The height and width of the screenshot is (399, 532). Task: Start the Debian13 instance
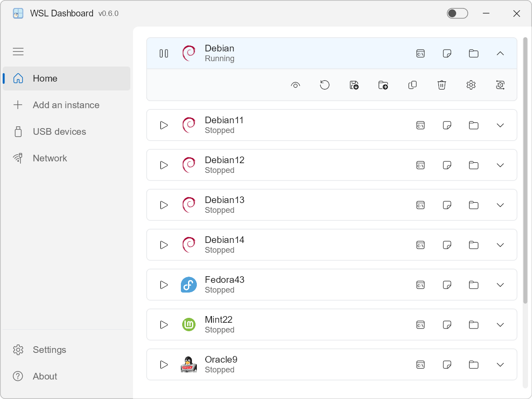point(164,205)
